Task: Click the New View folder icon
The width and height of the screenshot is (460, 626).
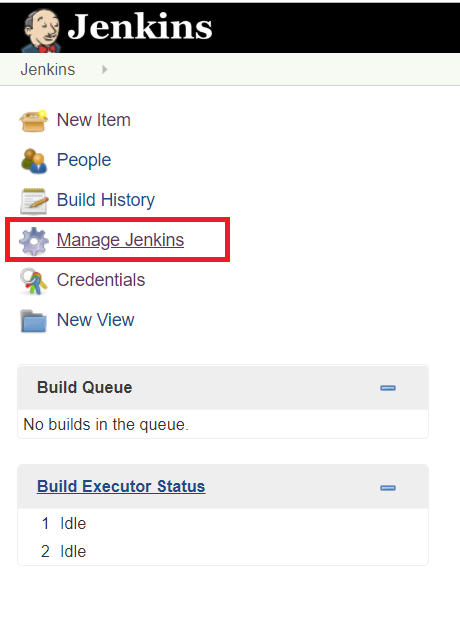Action: tap(34, 321)
